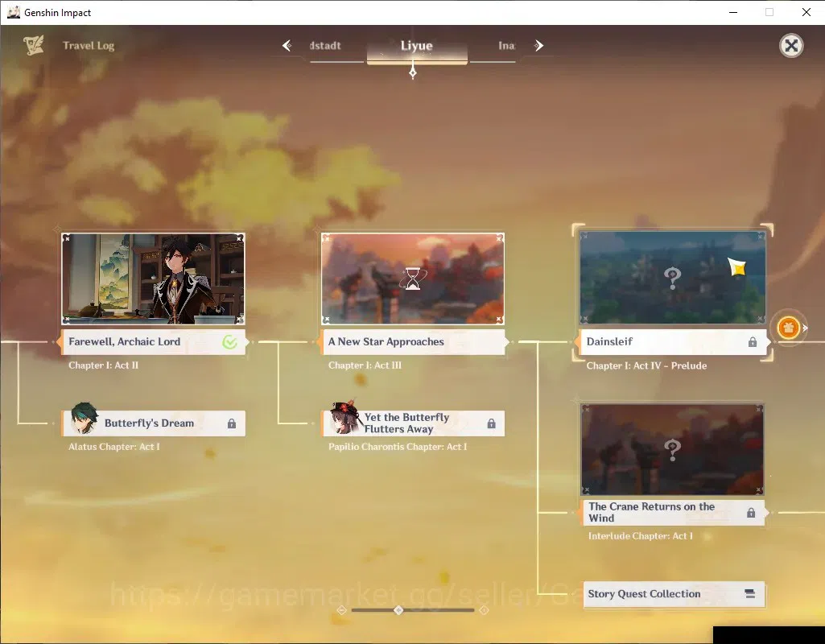Open the orange gift reward icon
This screenshot has width=825, height=644.
click(x=788, y=328)
